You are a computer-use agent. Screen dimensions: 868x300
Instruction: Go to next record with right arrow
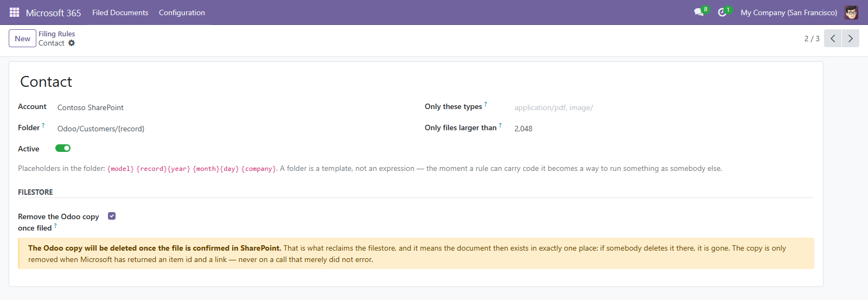tap(851, 39)
